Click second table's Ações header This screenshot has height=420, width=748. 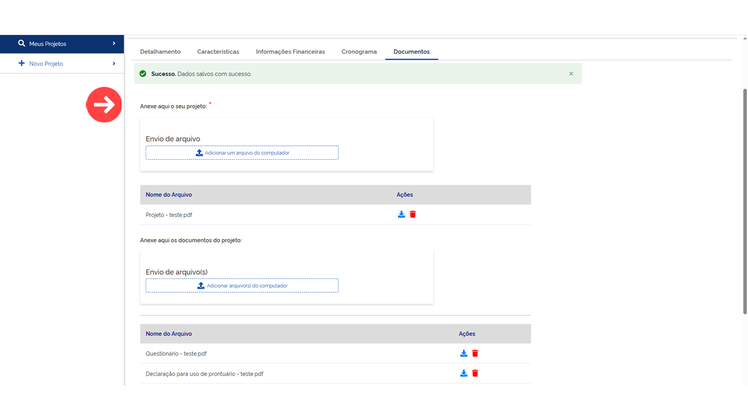click(x=467, y=334)
